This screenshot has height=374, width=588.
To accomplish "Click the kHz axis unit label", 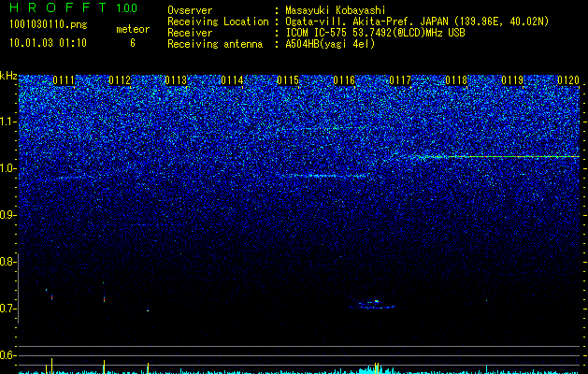I will pyautogui.click(x=8, y=76).
